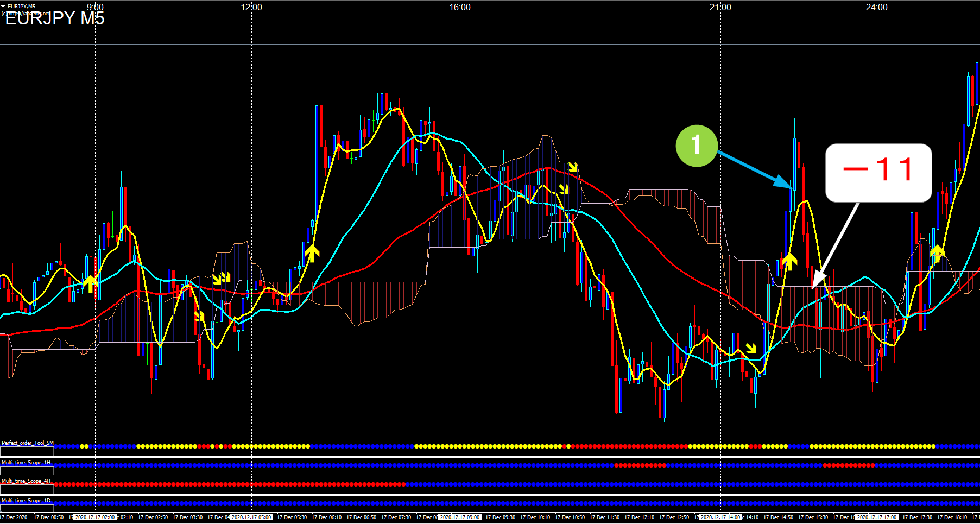Select the large EURJPY M5 label
This screenshot has width=980, height=524.
(55, 18)
